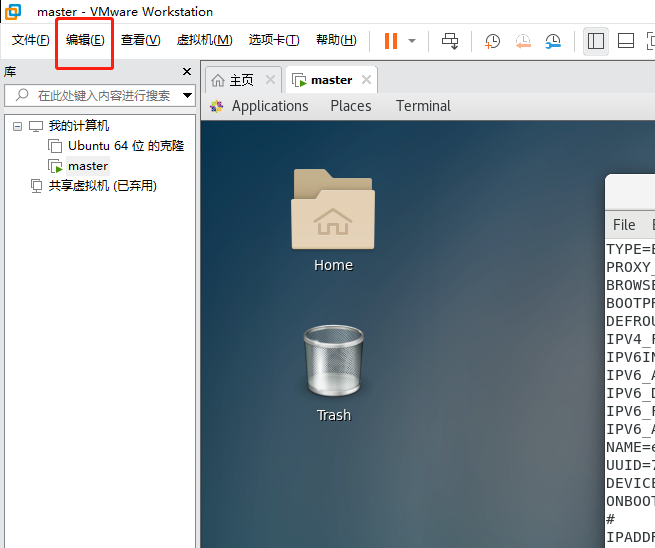Close the 主页 tab

tap(271, 80)
